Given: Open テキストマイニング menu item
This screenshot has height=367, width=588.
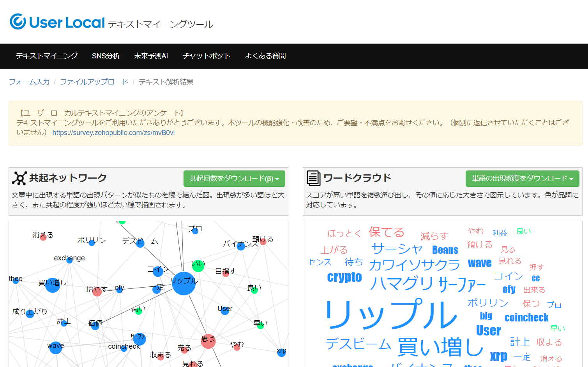Looking at the screenshot, I should (x=47, y=56).
